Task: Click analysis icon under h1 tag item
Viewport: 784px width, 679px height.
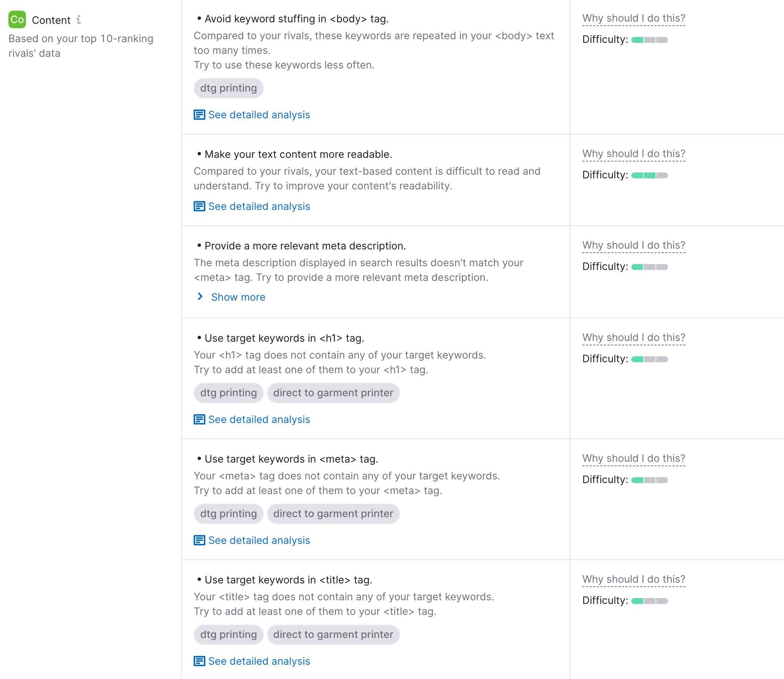Action: point(199,419)
